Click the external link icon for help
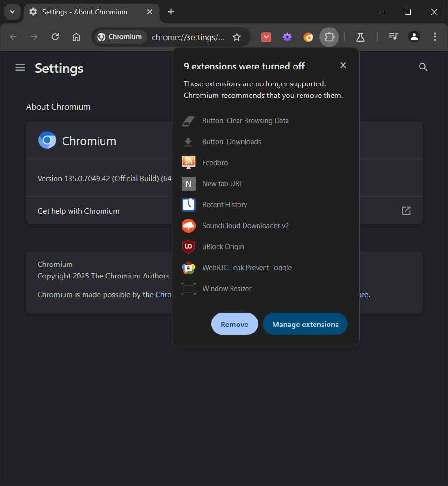 click(x=406, y=211)
